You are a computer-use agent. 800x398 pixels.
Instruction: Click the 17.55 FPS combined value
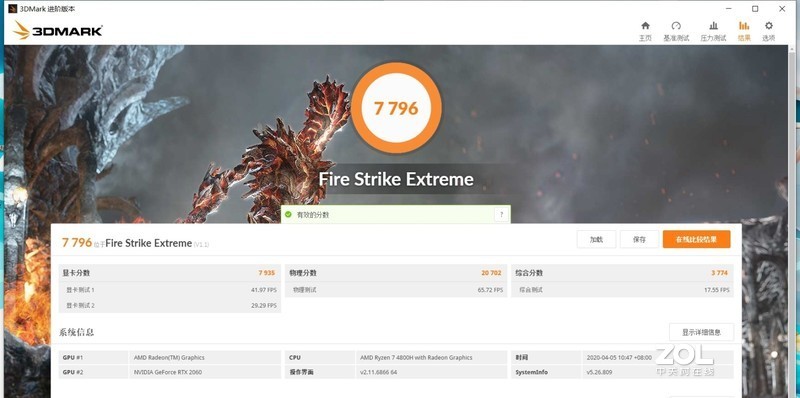click(717, 290)
